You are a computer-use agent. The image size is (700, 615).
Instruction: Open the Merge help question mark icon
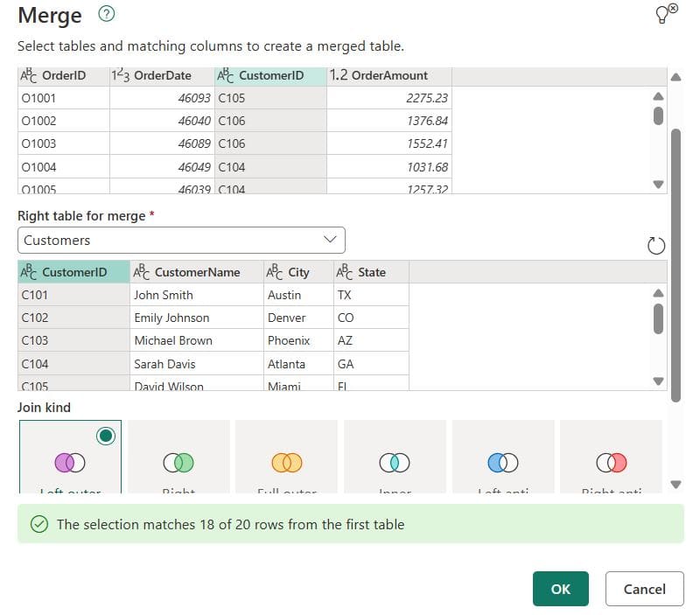pos(106,14)
